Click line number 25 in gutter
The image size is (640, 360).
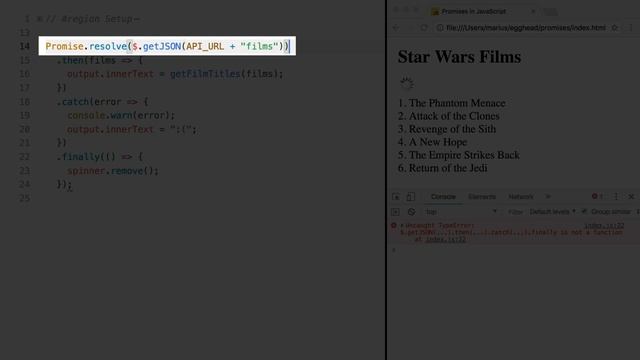24,198
